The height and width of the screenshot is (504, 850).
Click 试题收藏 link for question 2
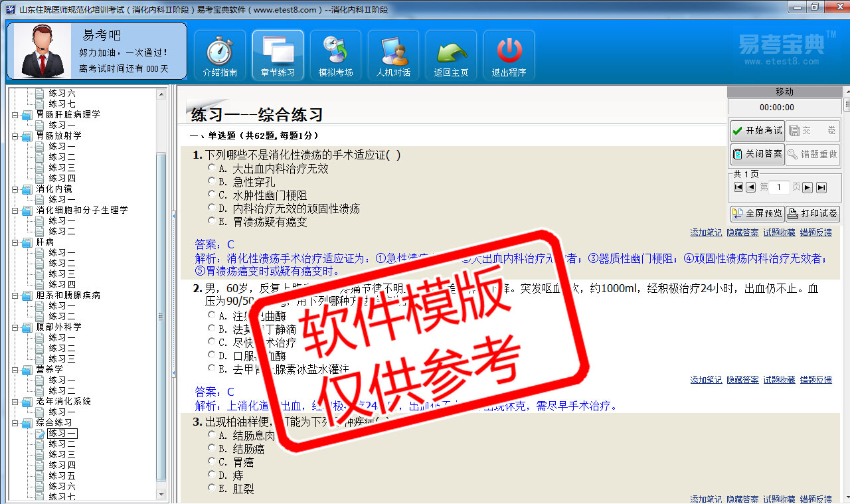tap(779, 380)
